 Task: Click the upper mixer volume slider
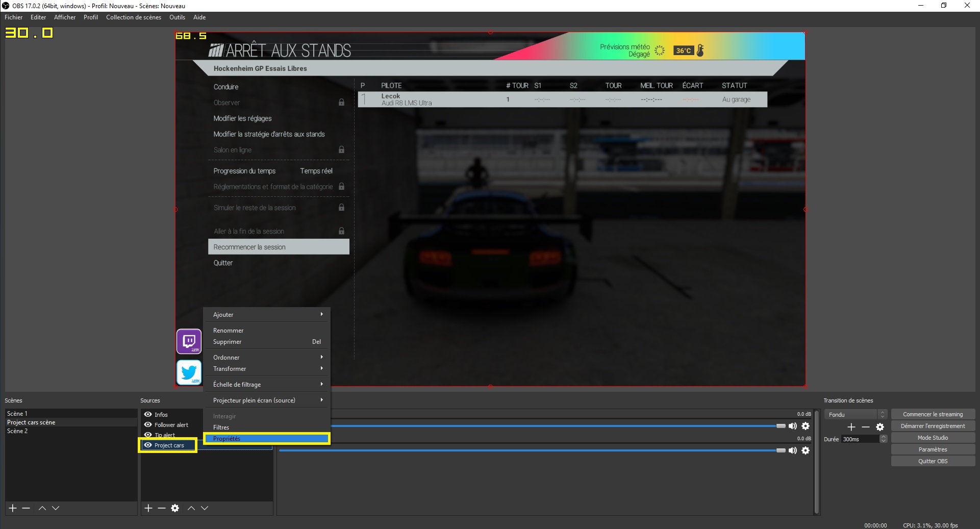click(x=558, y=426)
